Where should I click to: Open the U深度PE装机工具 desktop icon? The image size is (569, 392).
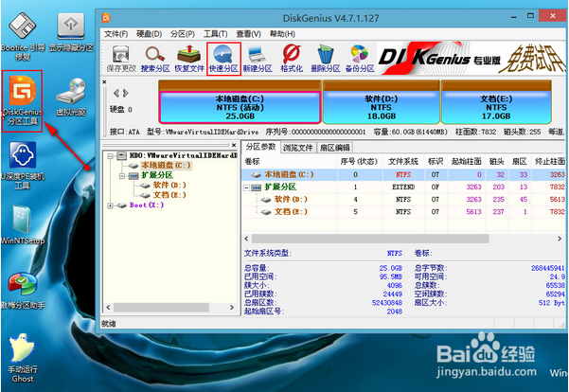pyautogui.click(x=23, y=166)
